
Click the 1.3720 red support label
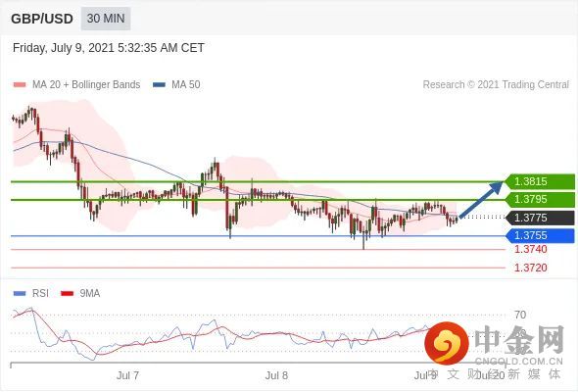530,268
